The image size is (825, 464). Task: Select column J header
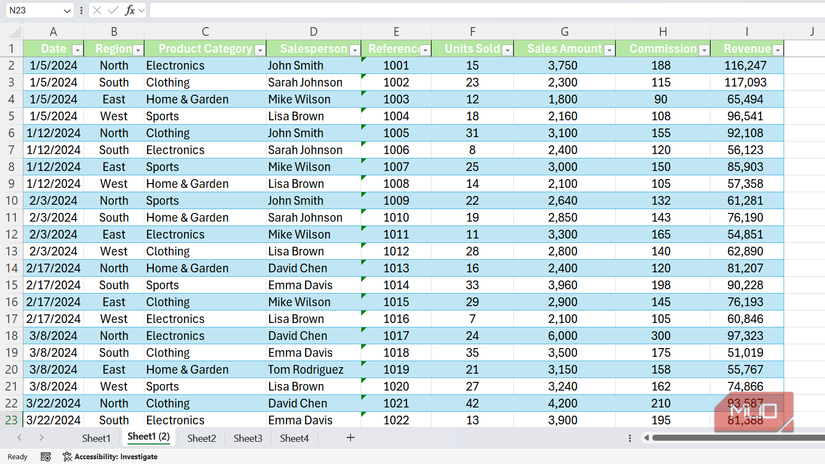812,32
